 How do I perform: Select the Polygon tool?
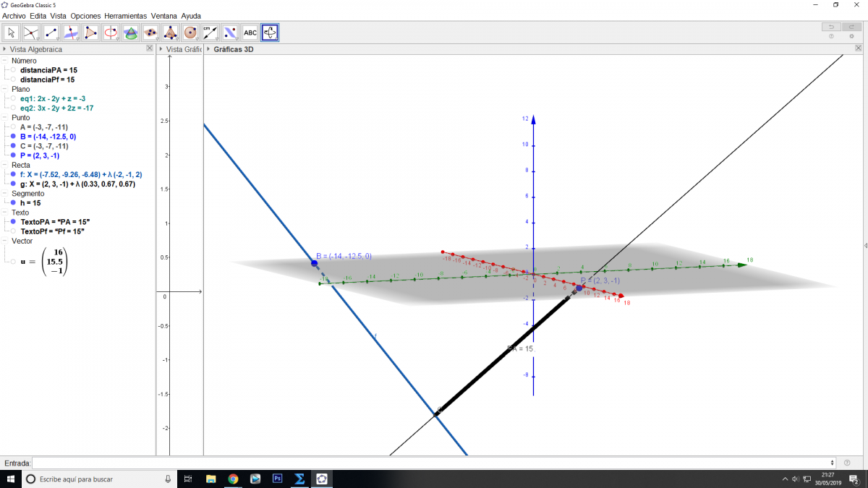pos(91,33)
